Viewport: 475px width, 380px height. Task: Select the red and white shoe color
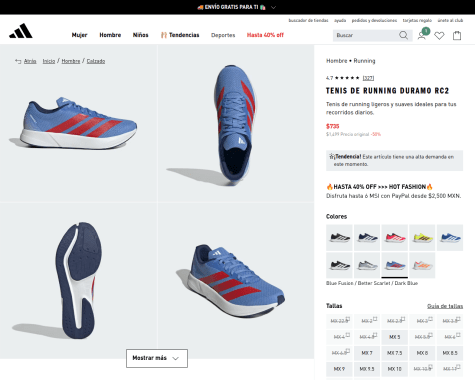(x=395, y=238)
